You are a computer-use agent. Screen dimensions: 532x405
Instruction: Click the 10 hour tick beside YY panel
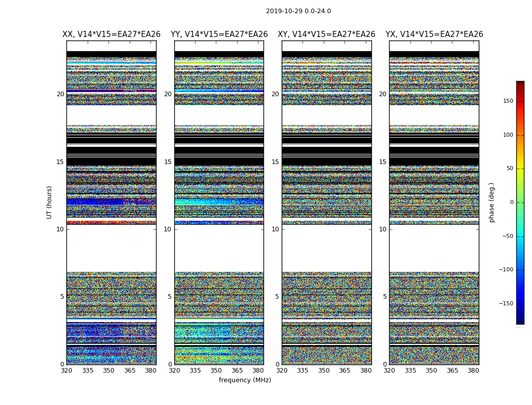click(168, 229)
